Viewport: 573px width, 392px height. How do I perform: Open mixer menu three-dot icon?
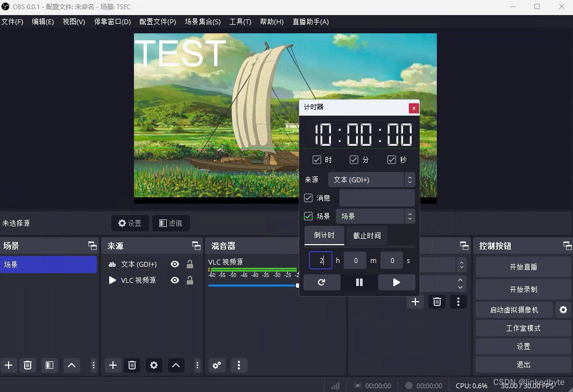click(239, 365)
